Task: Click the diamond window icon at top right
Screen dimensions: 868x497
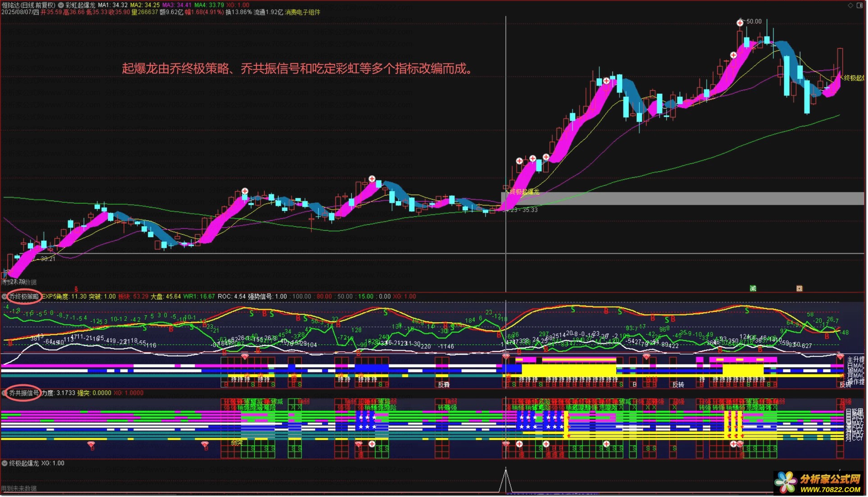Action: (850, 5)
